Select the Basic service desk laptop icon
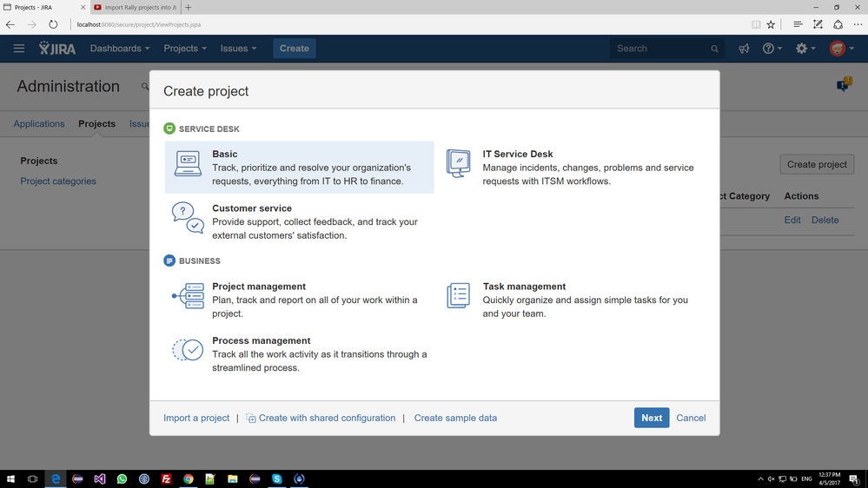 [x=188, y=164]
